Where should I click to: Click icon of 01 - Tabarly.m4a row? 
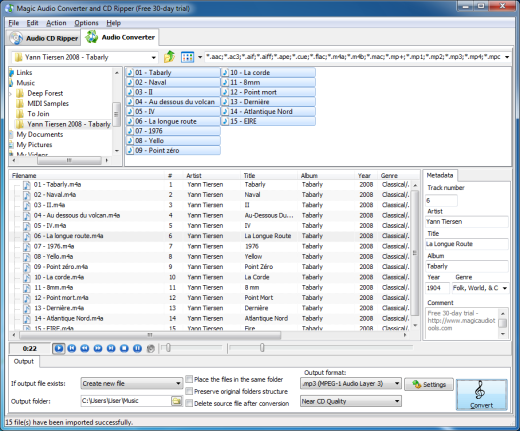27,185
